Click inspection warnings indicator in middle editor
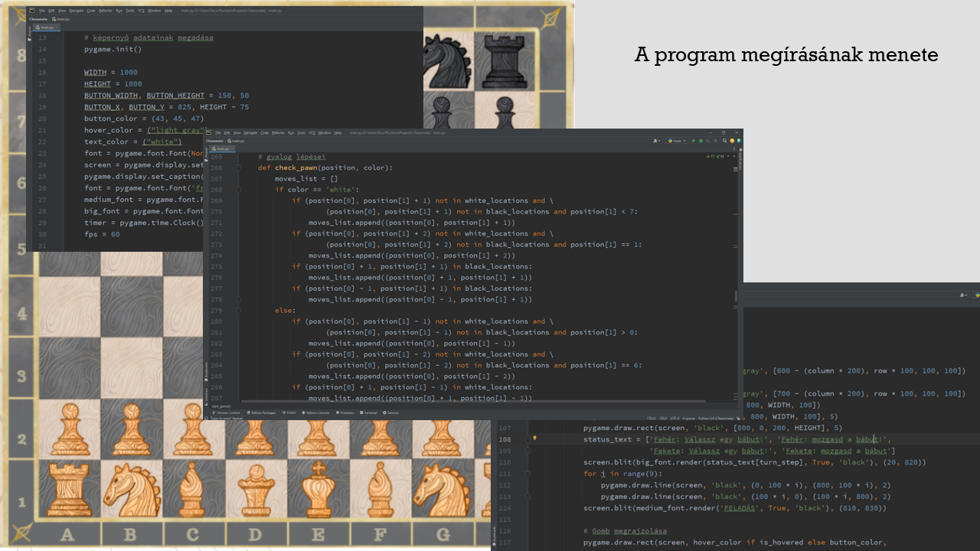The width and height of the screenshot is (980, 551). click(714, 156)
